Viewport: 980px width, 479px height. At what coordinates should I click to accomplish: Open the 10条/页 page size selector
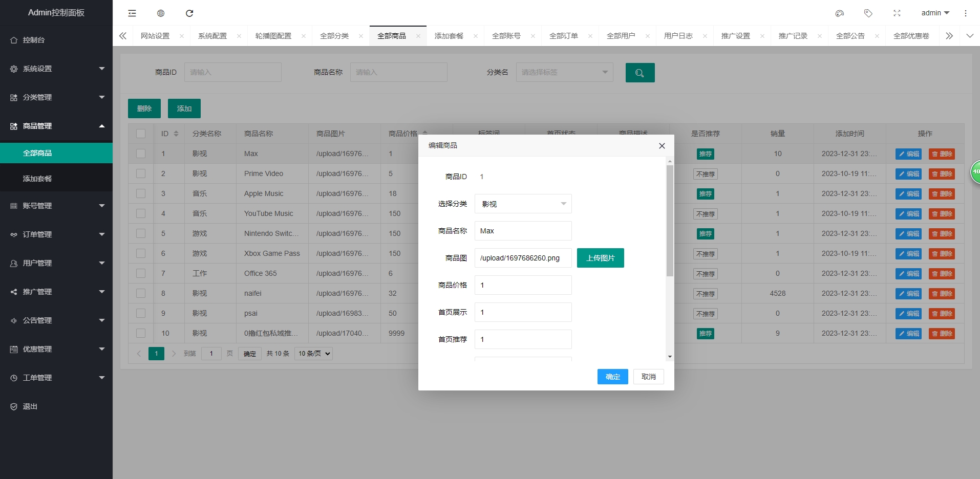313,353
